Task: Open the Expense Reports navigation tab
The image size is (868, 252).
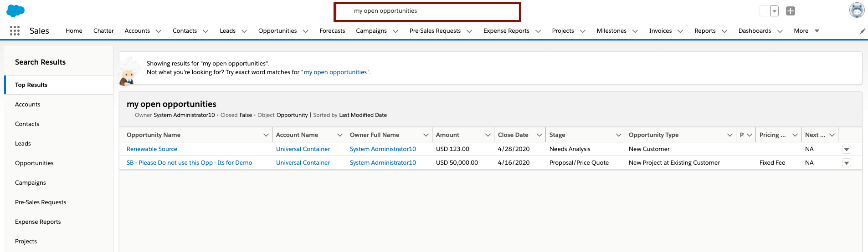Action: point(506,31)
